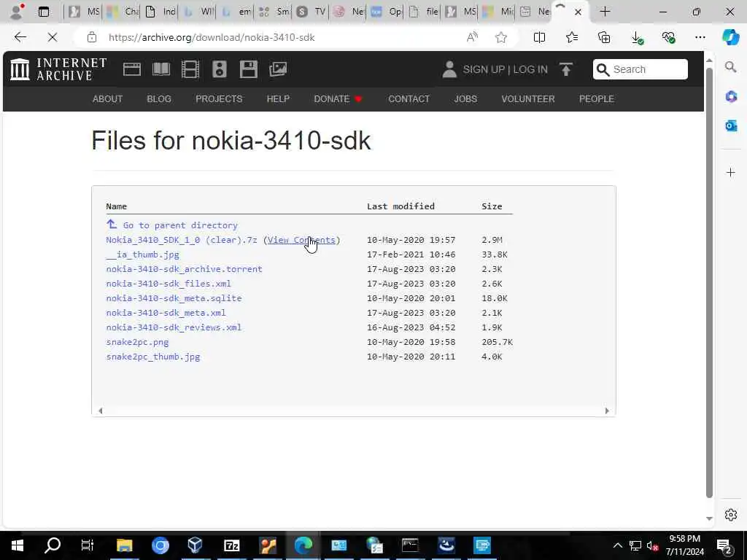This screenshot has height=560, width=747.
Task: Open 7-Zip in taskbar
Action: pyautogui.click(x=231, y=545)
